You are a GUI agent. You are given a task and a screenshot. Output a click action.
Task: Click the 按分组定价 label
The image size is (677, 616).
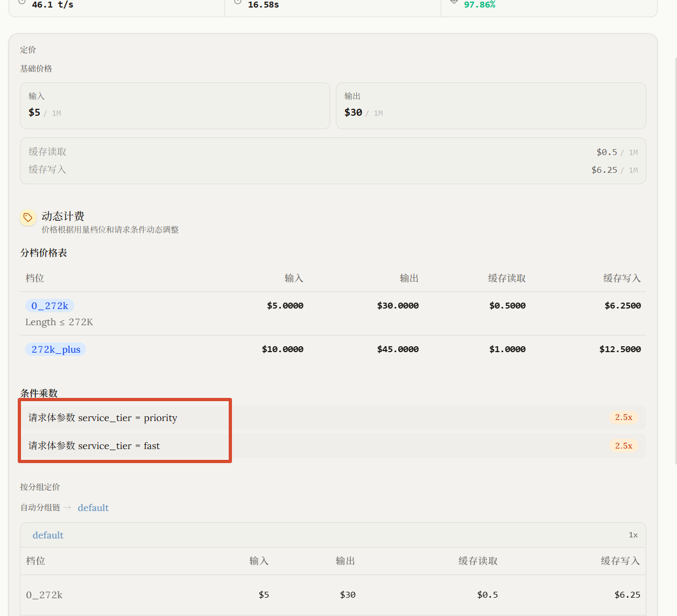[40, 487]
